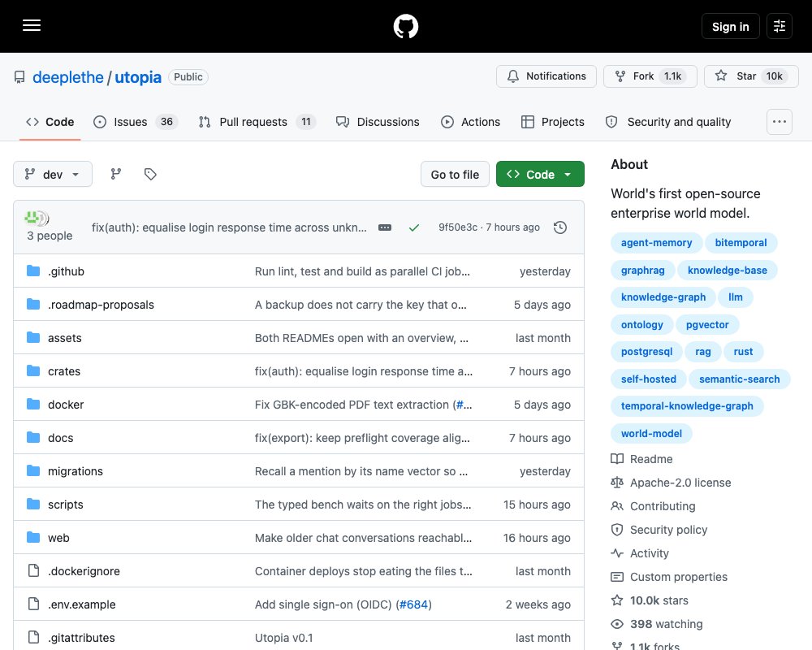The image size is (812, 650).
Task: Open the .gitattributes file
Action: [81, 638]
